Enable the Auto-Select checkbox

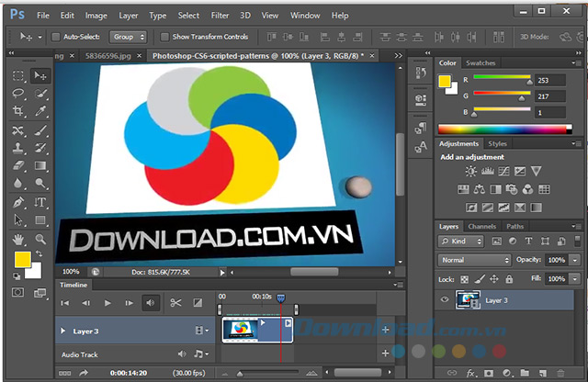[55, 37]
